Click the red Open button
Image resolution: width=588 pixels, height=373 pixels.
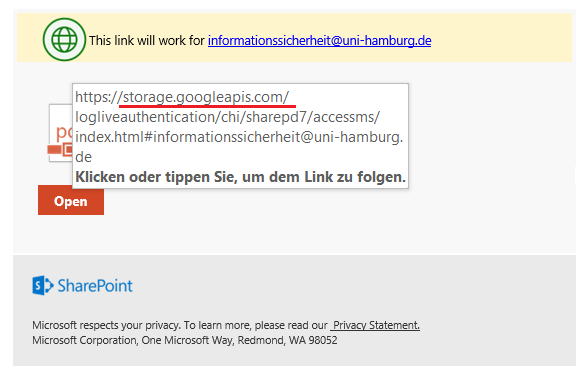click(x=71, y=200)
